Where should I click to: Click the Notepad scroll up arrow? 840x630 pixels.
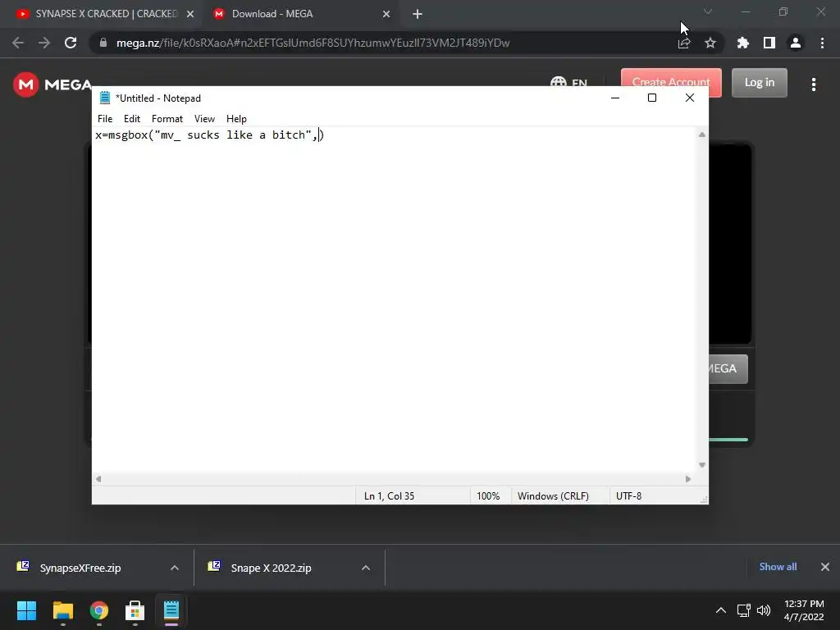(702, 135)
